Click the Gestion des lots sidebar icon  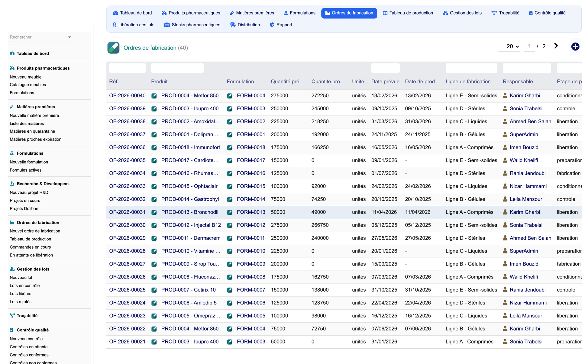click(12, 269)
